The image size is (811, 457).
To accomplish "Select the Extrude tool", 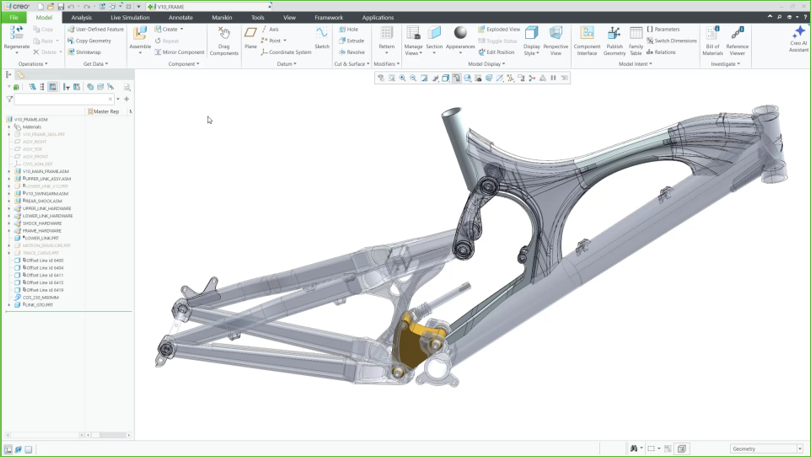I will point(351,41).
